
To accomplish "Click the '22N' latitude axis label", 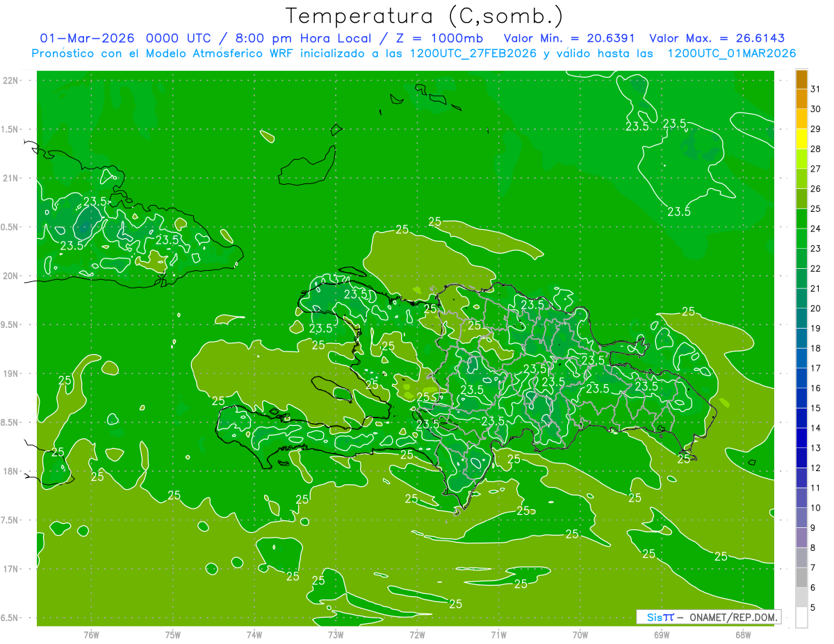I will click(10, 81).
